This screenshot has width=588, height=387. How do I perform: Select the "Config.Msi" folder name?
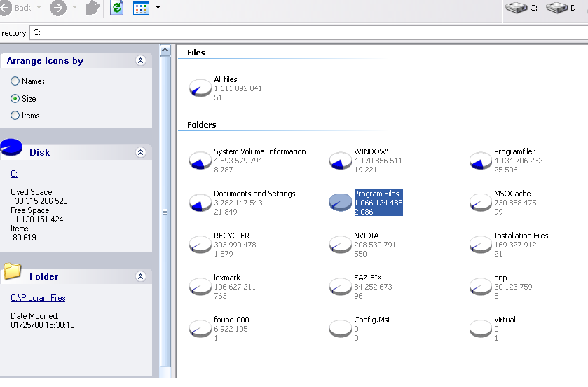pos(371,320)
